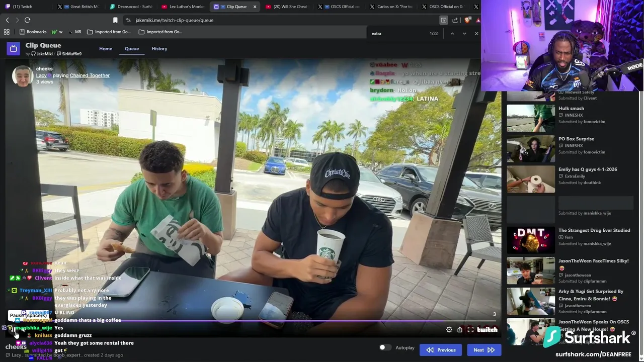Image resolution: width=644 pixels, height=362 pixels.
Task: Open the first 'Imported from Go...' folder
Action: 109,32
